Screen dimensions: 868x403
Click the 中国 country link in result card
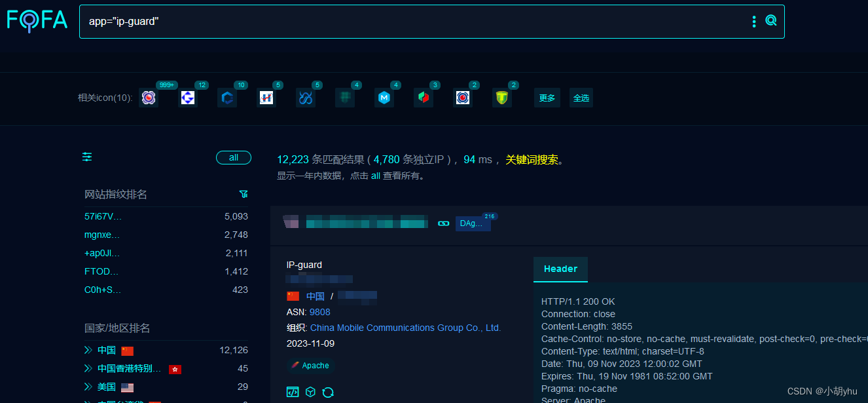click(x=316, y=296)
